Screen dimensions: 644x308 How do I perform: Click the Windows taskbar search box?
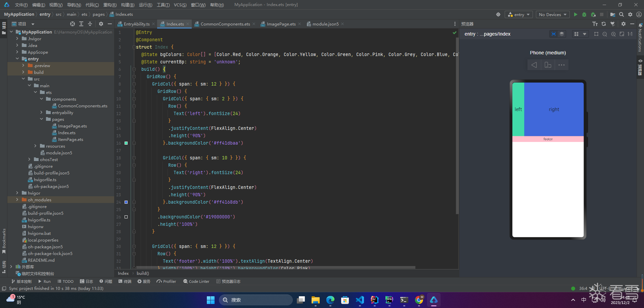[256, 300]
